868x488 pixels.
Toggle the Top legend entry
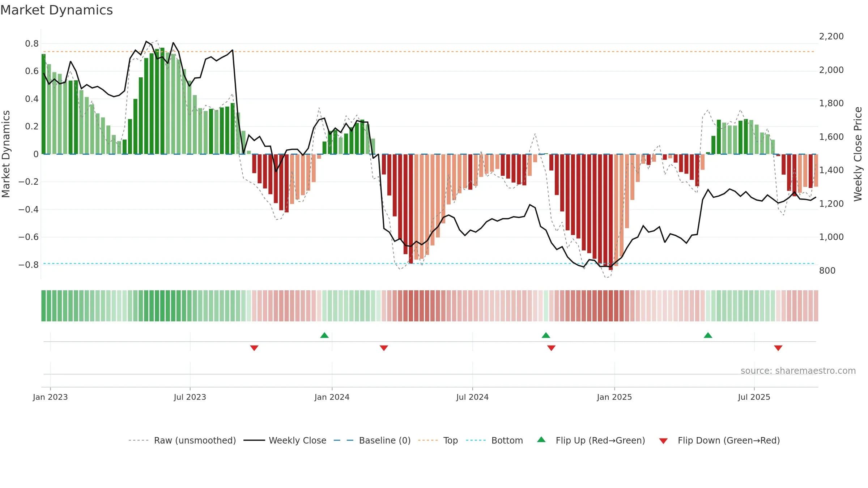click(438, 440)
